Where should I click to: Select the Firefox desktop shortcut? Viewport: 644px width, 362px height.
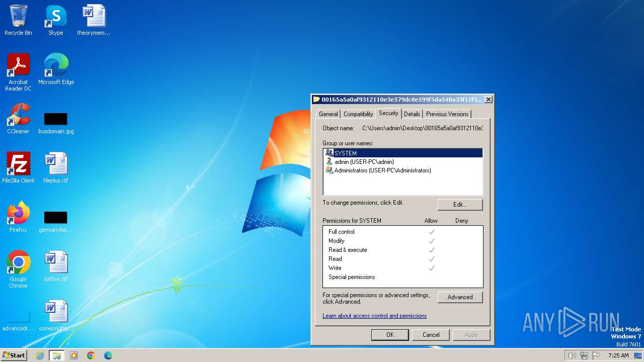18,217
